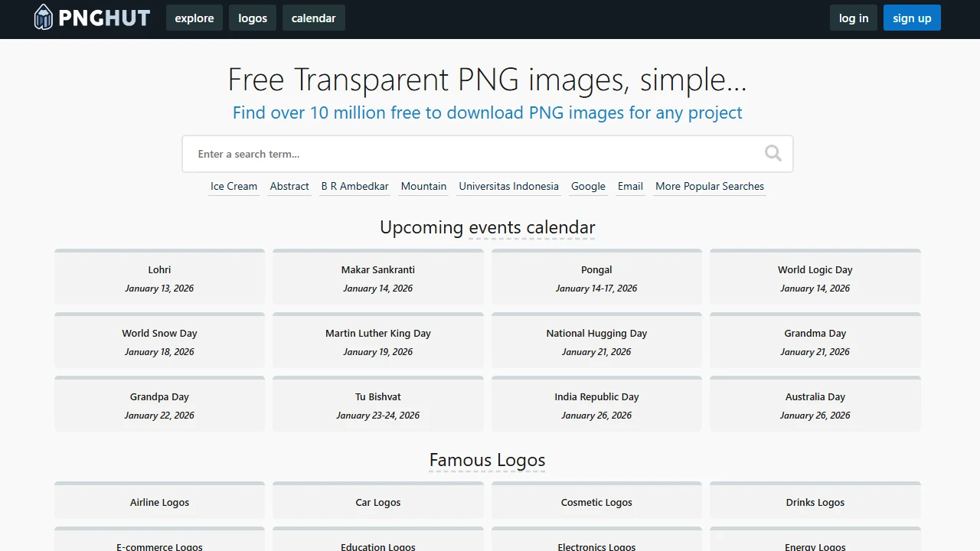Open the Drinks Logos category

pyautogui.click(x=815, y=502)
